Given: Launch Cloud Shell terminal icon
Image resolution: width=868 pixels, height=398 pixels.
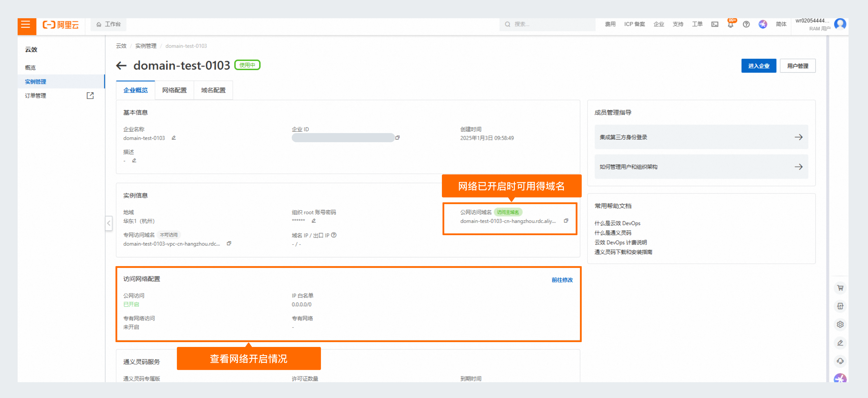Looking at the screenshot, I should click(715, 24).
